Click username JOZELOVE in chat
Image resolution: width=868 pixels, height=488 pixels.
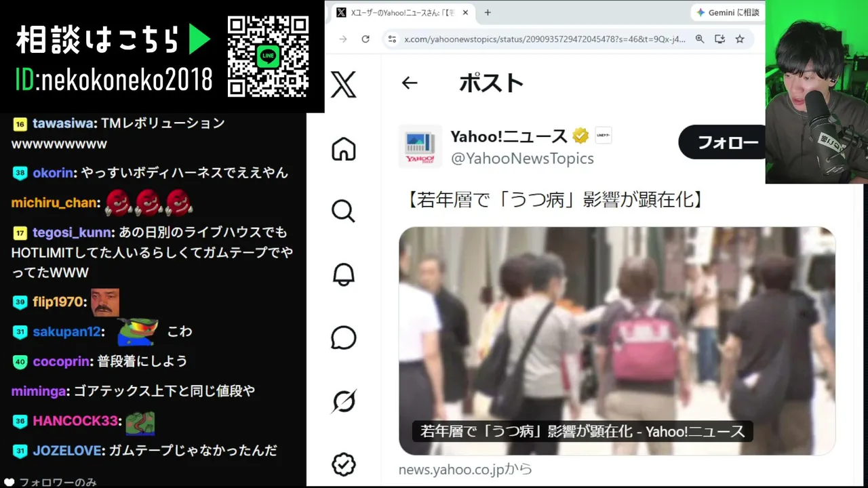coord(68,451)
